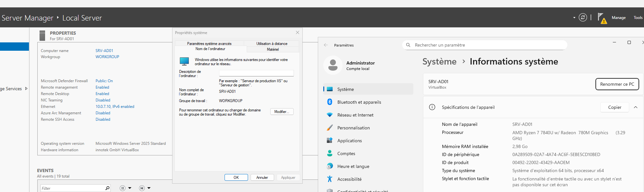644x192 pixels.
Task: Switch to the Matériel tab
Action: tap(273, 49)
